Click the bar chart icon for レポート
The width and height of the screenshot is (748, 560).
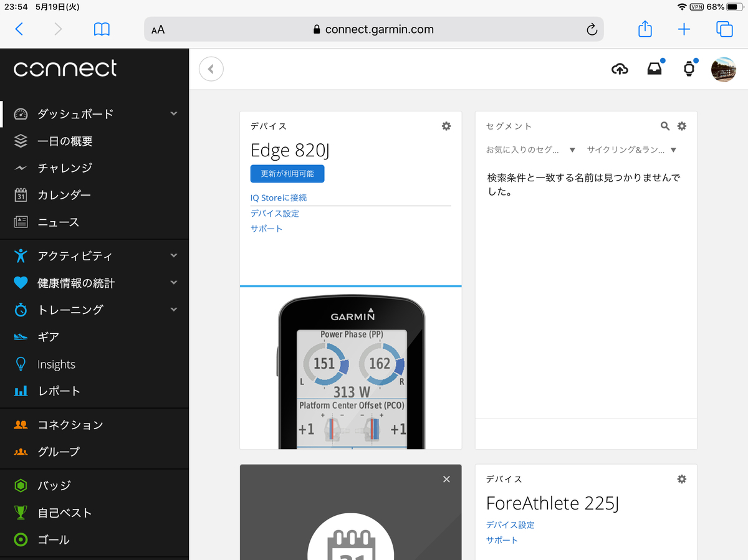(x=21, y=391)
